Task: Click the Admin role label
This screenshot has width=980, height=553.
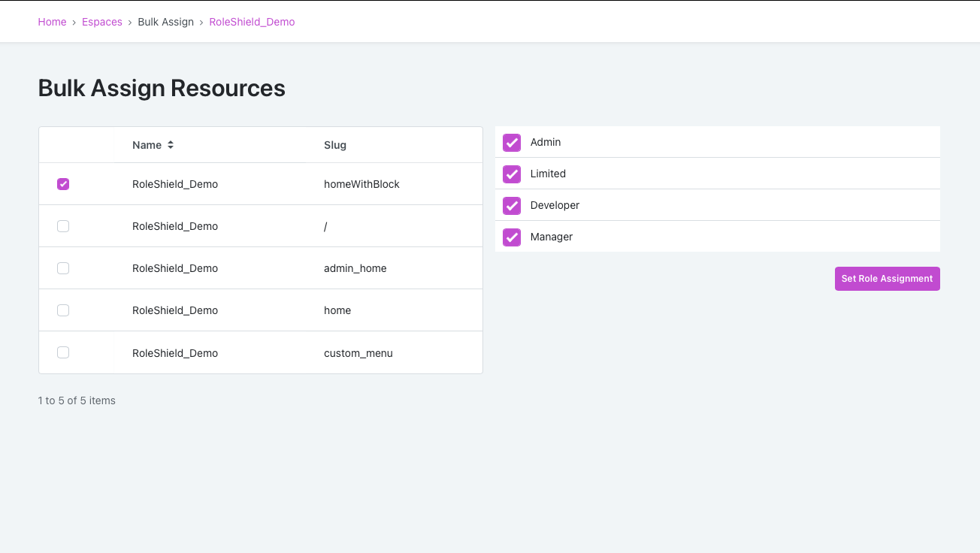Action: coord(546,142)
